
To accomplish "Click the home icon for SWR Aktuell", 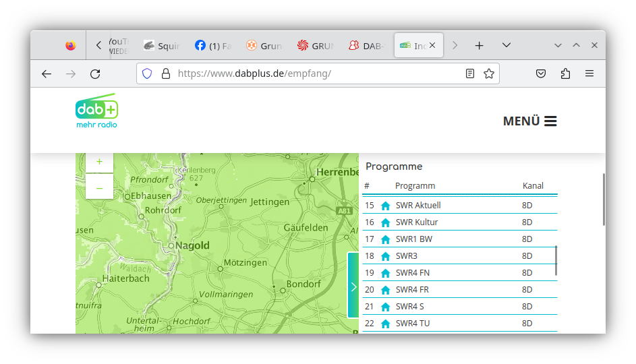I will [x=385, y=206].
